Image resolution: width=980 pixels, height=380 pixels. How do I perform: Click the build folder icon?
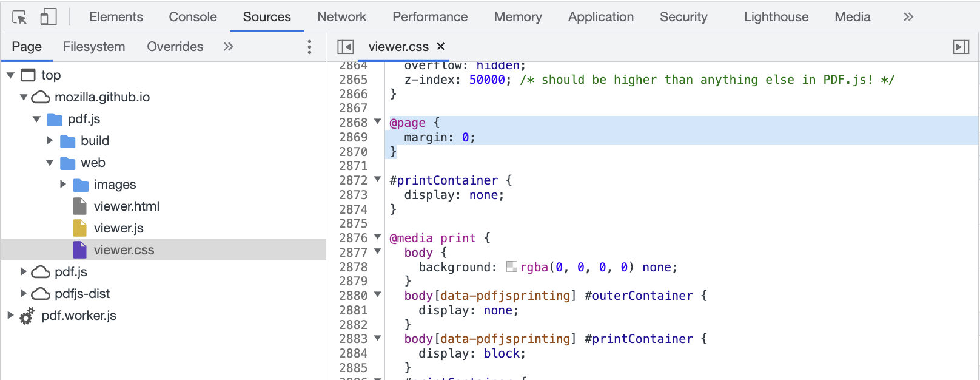[68, 141]
